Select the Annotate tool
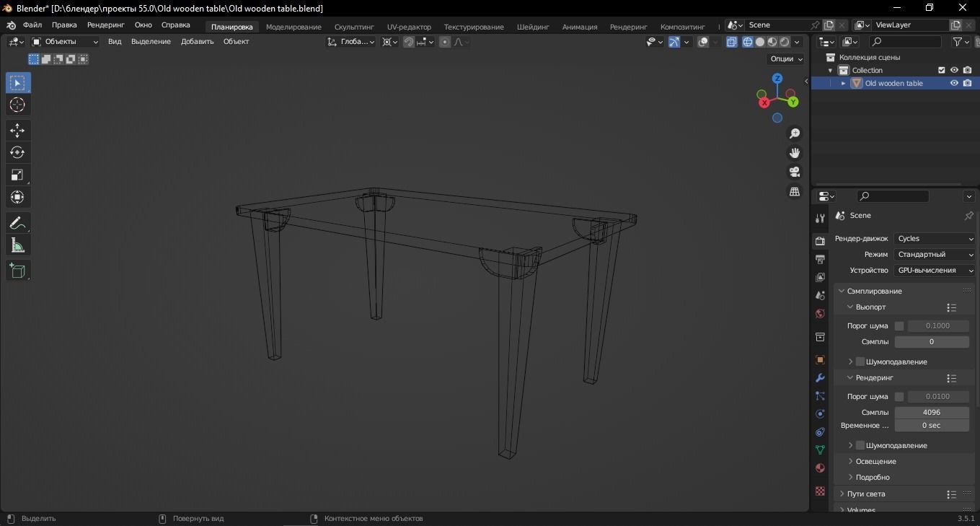 pyautogui.click(x=17, y=223)
